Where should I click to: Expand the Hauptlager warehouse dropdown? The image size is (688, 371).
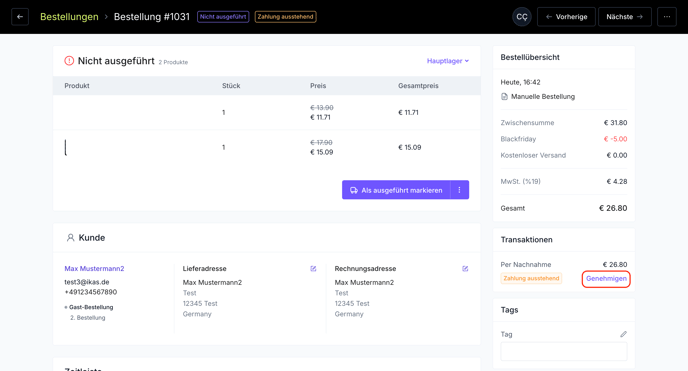click(448, 61)
